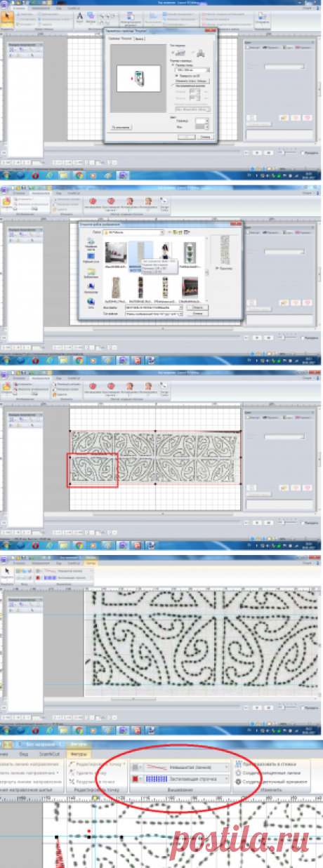This screenshot has height=868, width=323.
Task: Open the Фигуры tab in zoomed-pattern window
Action: pos(91,563)
